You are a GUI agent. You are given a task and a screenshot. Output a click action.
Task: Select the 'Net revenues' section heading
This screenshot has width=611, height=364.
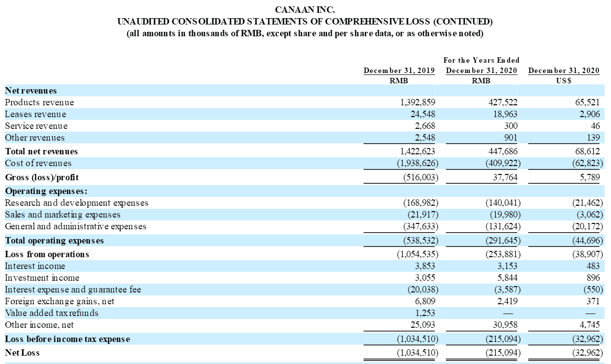31,91
